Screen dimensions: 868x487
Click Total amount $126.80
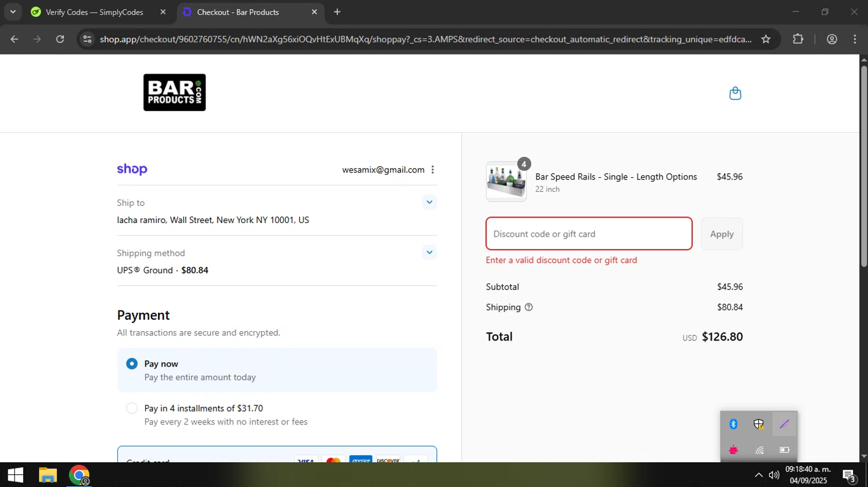[722, 337]
